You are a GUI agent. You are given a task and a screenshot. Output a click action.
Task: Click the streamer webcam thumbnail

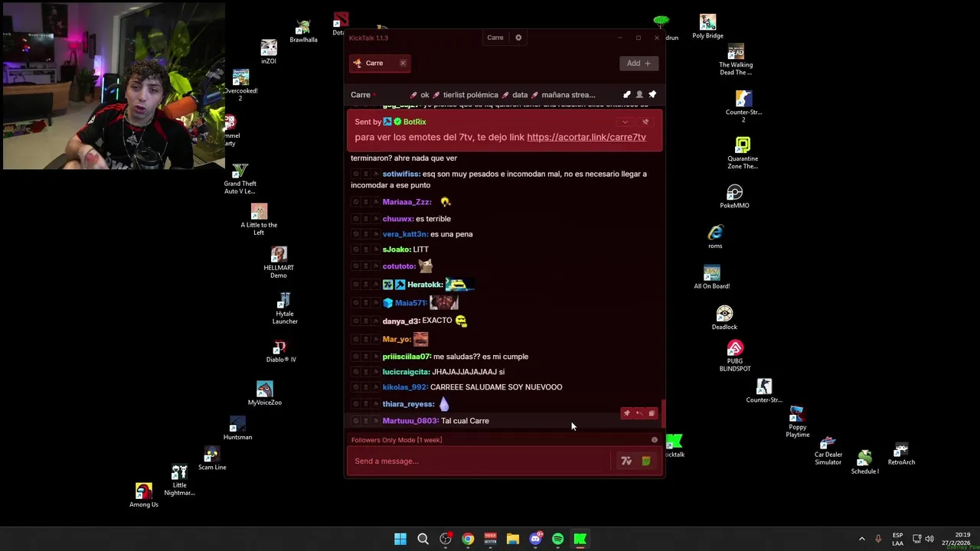click(114, 86)
